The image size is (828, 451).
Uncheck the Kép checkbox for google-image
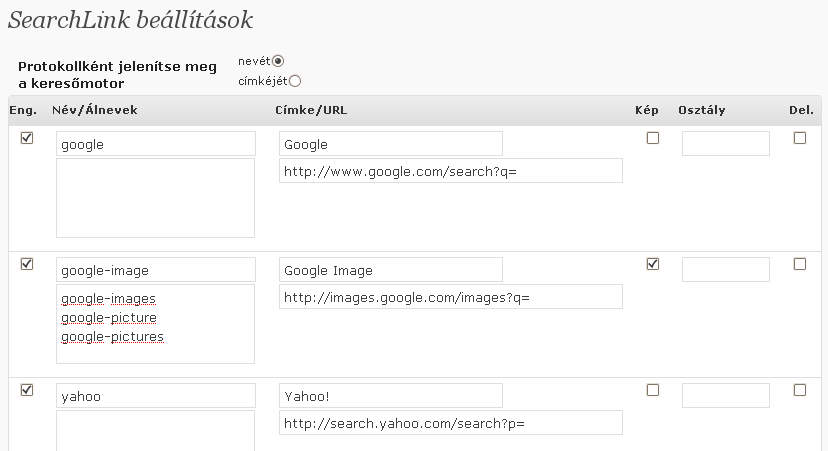point(653,264)
